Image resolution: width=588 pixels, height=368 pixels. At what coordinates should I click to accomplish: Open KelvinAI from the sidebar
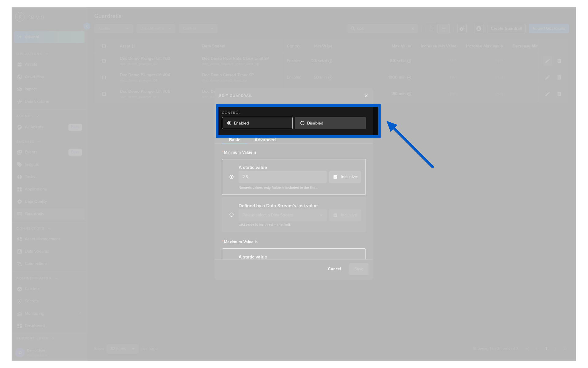click(49, 37)
